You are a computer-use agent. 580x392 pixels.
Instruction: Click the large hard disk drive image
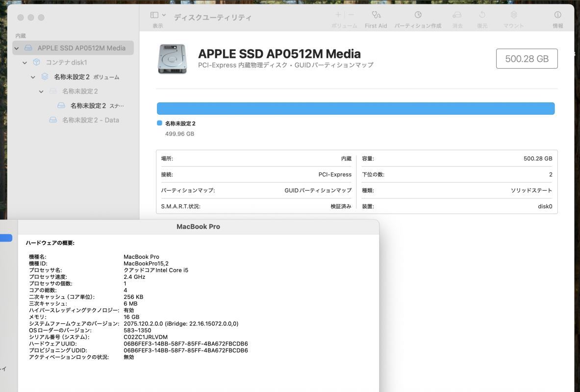tap(172, 59)
